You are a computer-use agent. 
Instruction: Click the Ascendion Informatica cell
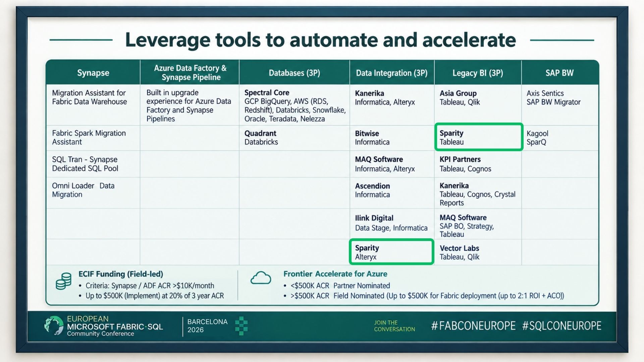392,193
